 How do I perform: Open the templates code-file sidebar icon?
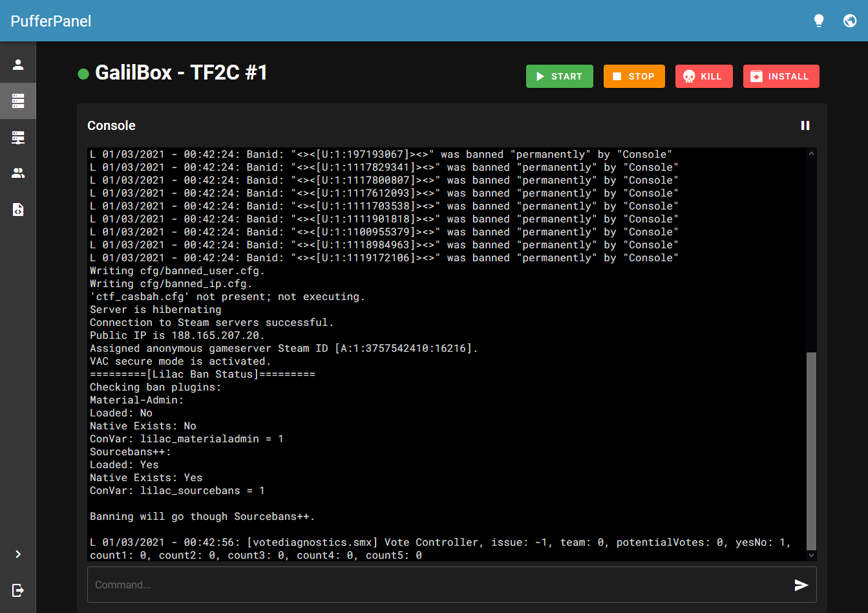(x=18, y=210)
